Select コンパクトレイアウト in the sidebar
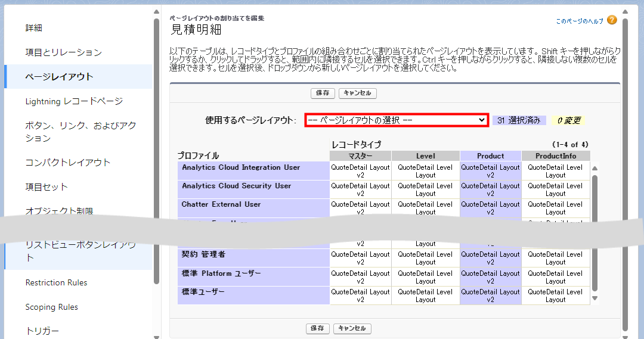644x339 pixels. (x=68, y=163)
